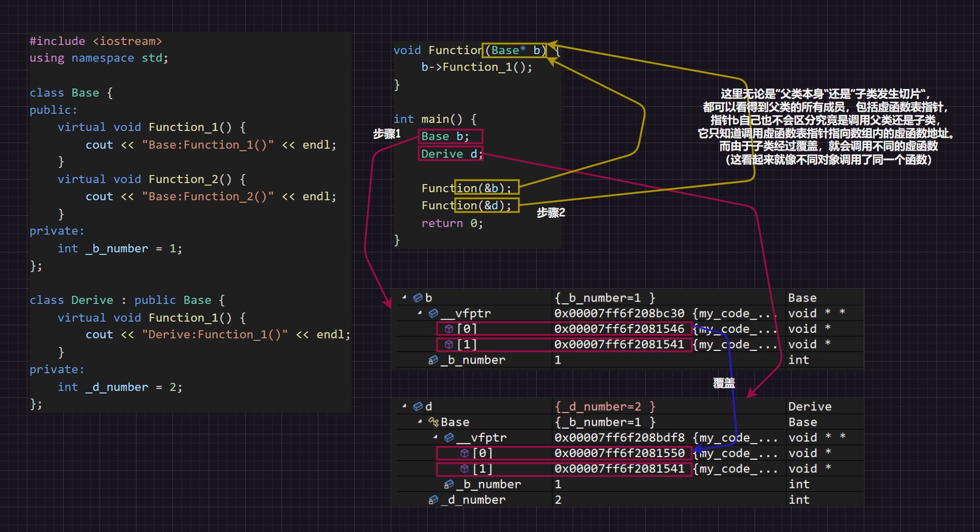The height and width of the screenshot is (532, 980).
Task: Click the boxed 'Derive d;' declaration
Action: (450, 154)
